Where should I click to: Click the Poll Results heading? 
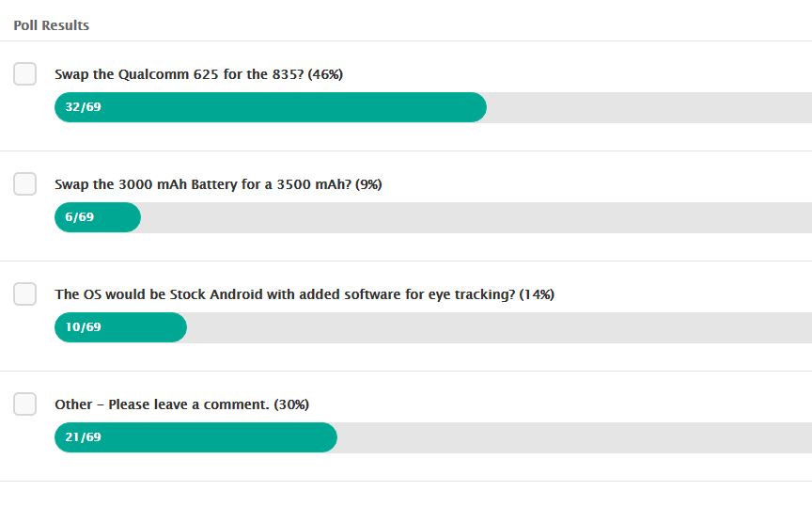pos(51,25)
